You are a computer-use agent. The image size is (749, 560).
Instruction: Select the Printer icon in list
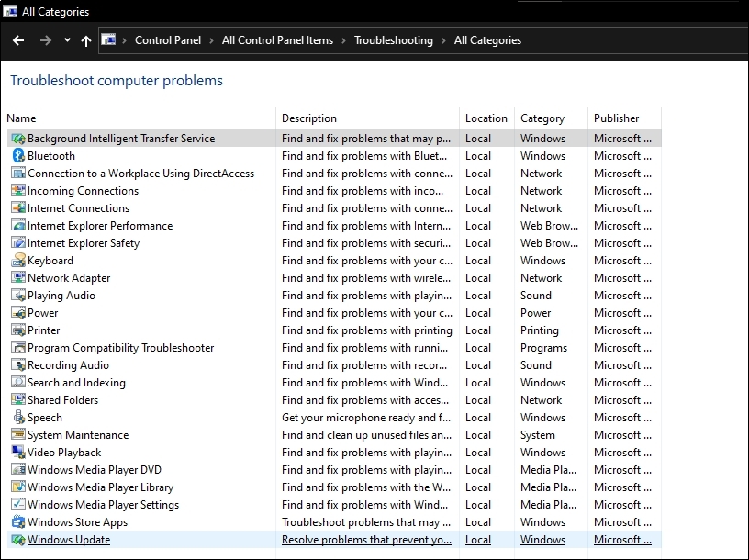coord(17,330)
